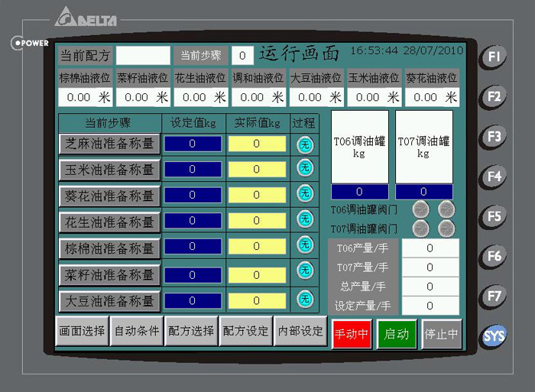Click 玉米油液位 level value

[374, 97]
